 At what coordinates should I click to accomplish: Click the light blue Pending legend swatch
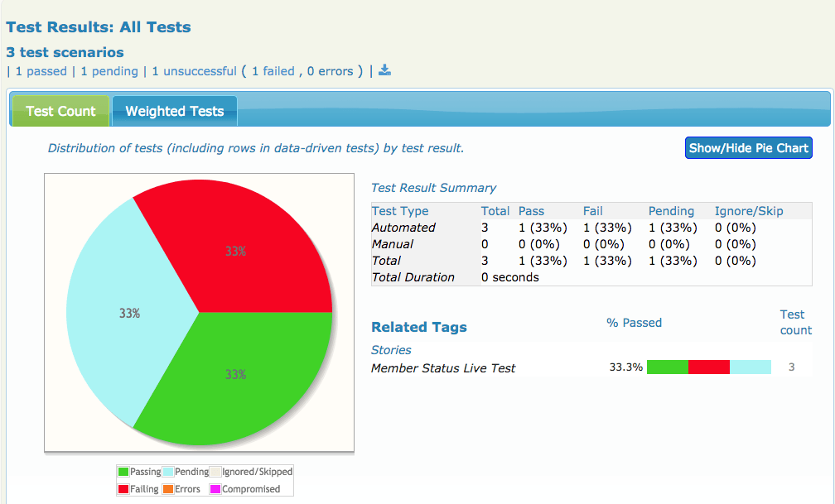pyautogui.click(x=168, y=472)
